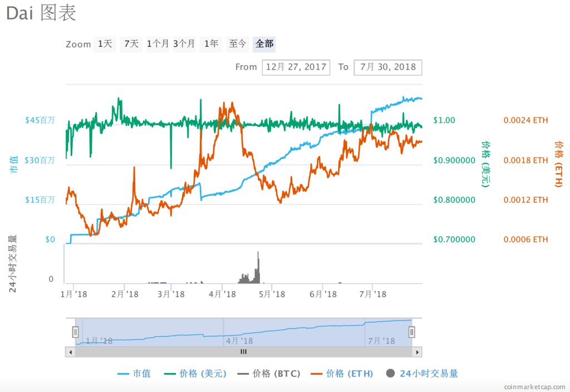Click scrollbar right arrow
The width and height of the screenshot is (570, 392).
click(x=417, y=352)
